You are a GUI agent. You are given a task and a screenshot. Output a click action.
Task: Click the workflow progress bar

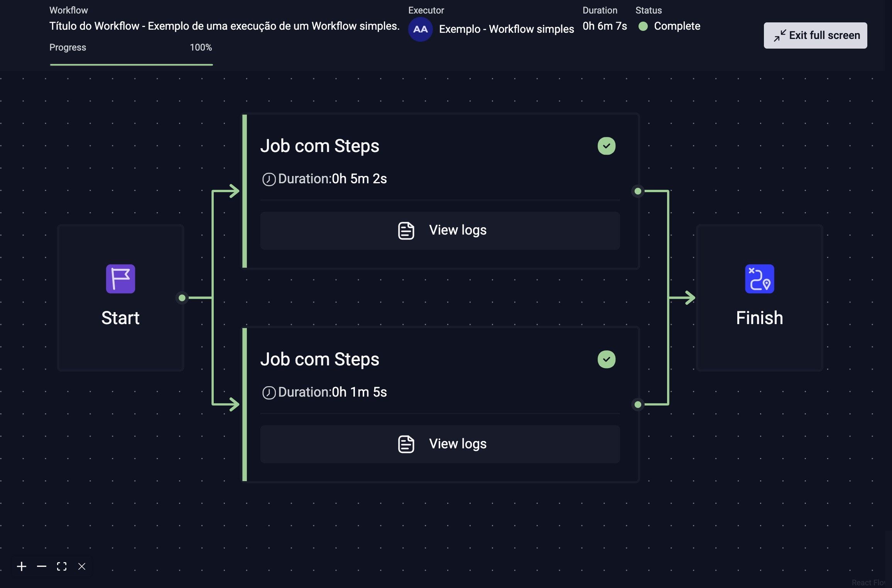point(131,64)
